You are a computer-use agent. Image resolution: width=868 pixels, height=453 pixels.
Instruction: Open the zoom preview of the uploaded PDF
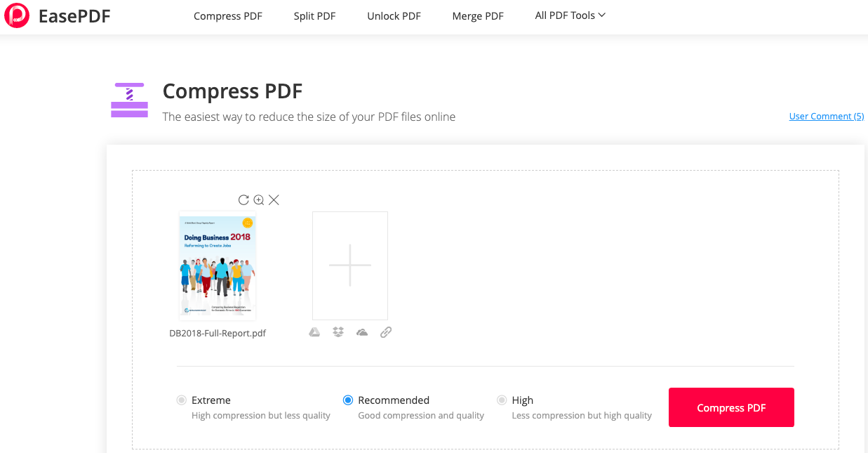point(258,199)
